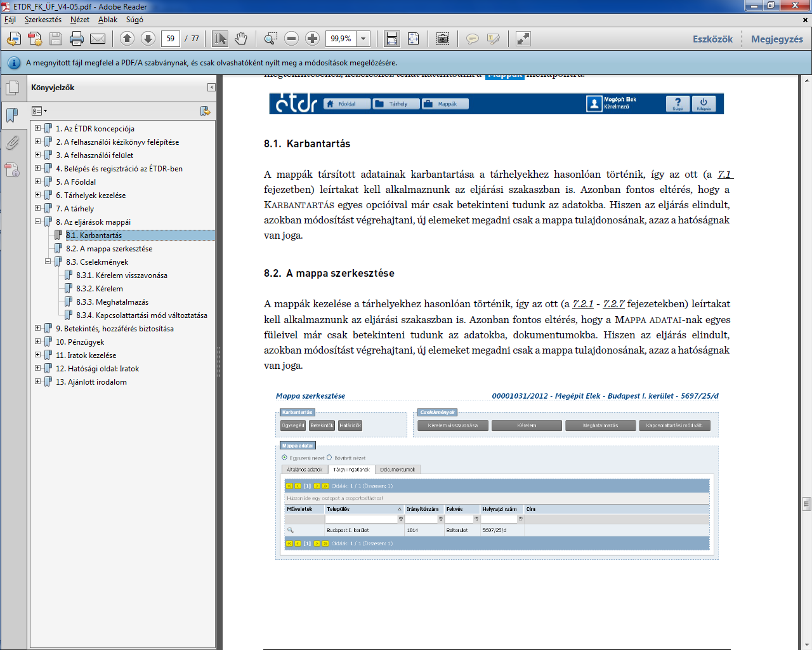Screen dimensions: 812x650
Task: Select bookmark 5. A Főoldal
Action: [76, 182]
